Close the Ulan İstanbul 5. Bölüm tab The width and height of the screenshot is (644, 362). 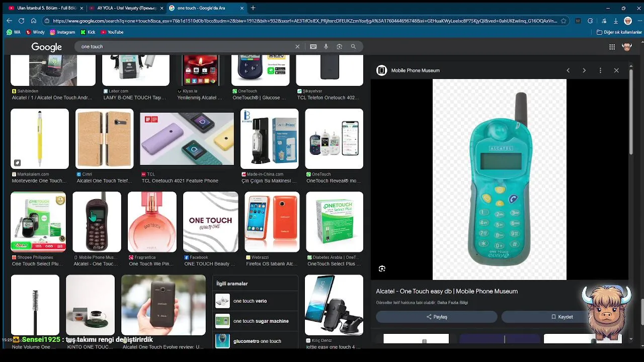82,8
